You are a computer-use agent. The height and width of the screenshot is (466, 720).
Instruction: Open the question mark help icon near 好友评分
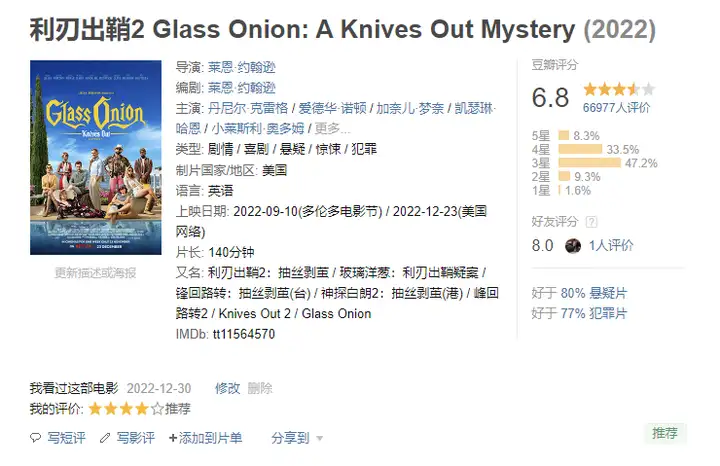click(x=591, y=222)
